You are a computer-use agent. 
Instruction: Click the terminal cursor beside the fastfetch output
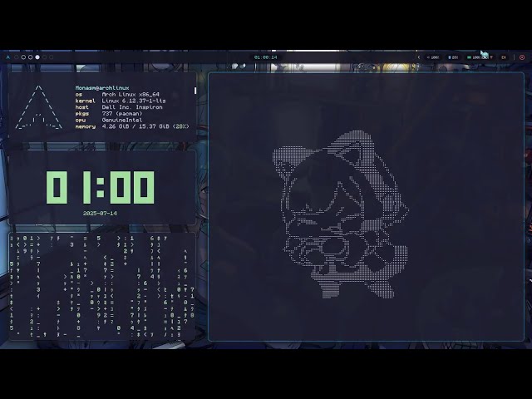[x=195, y=91]
